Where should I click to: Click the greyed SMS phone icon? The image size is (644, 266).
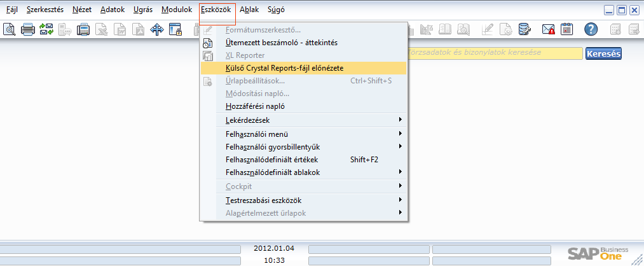[65, 29]
